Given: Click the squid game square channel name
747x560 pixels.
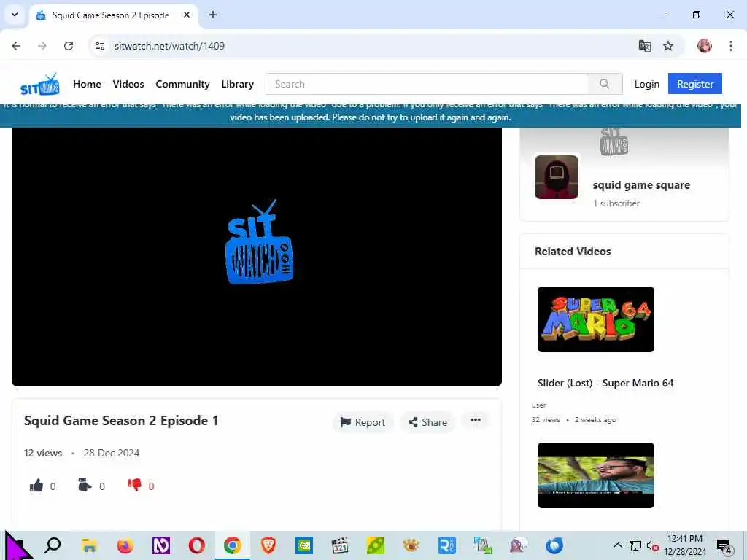Looking at the screenshot, I should [641, 185].
